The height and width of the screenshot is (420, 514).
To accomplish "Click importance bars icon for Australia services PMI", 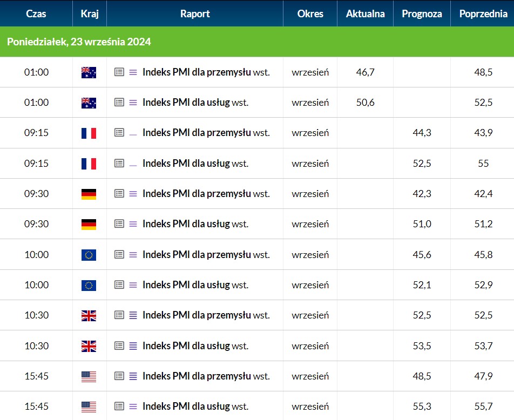I will [133, 103].
